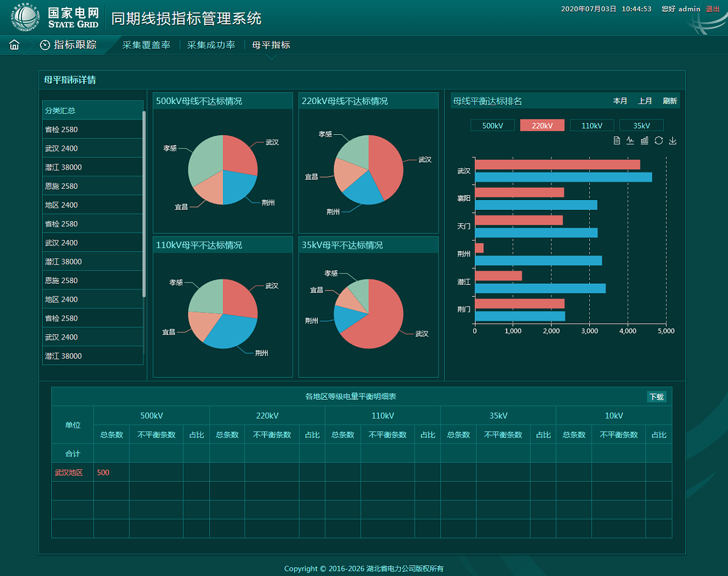Click the left list's vertical scrollbar

pos(144,205)
